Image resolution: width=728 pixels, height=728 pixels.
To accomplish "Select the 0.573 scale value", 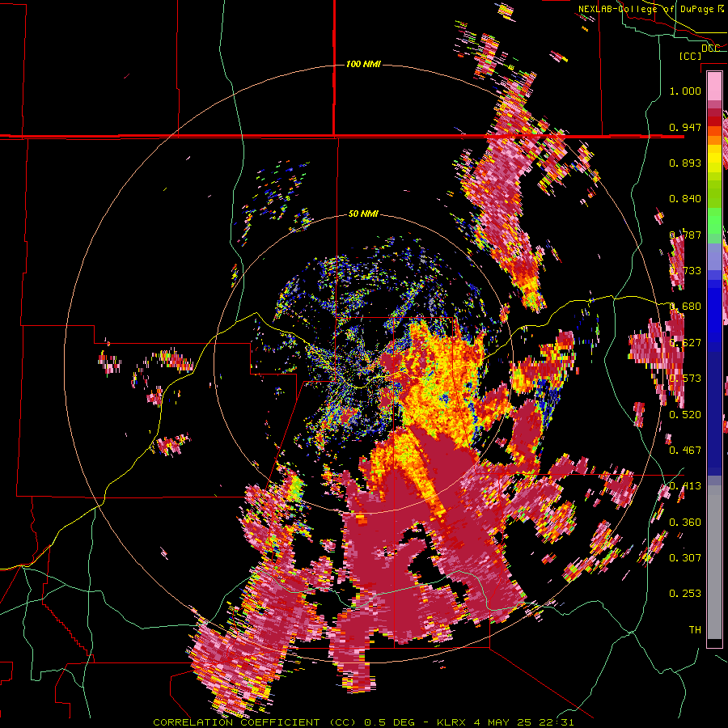I will [x=685, y=379].
